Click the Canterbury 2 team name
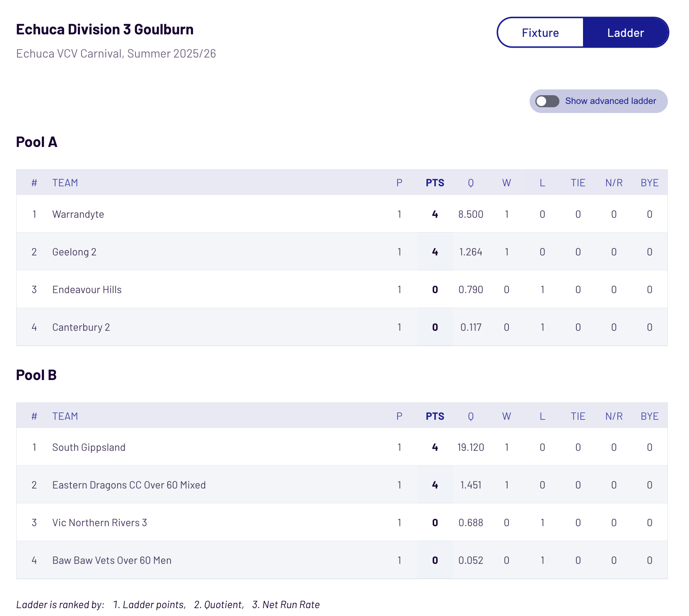Screen dimensions: 689x616 point(81,327)
